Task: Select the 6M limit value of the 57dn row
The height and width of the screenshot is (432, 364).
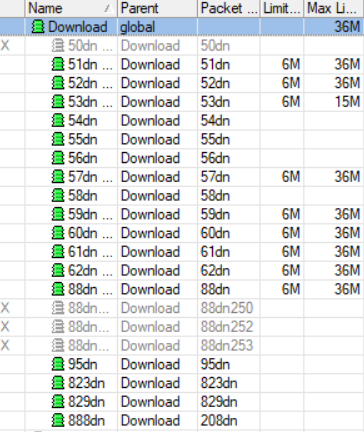Action: [x=291, y=177]
